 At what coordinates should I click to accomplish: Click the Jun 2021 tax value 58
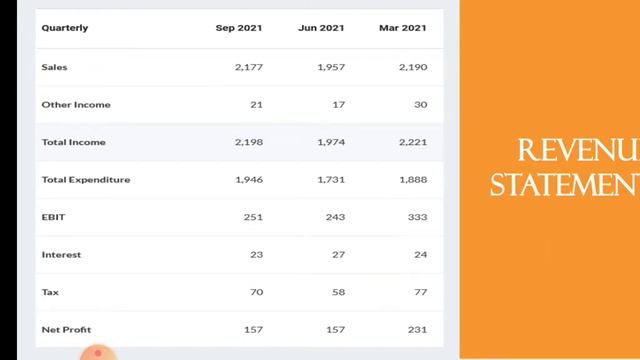338,292
